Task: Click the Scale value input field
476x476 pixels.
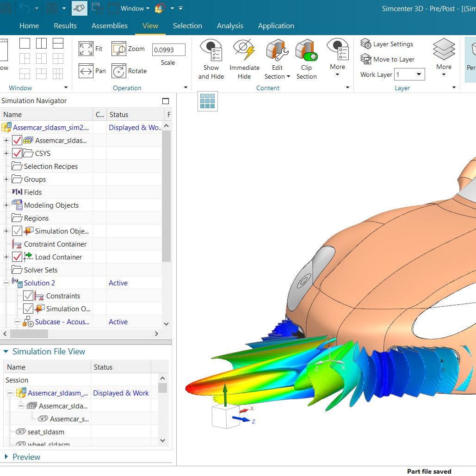Action: pyautogui.click(x=168, y=50)
